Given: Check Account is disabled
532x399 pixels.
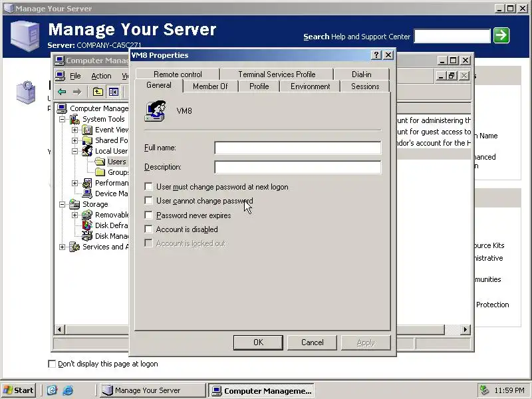Looking at the screenshot, I should click(148, 229).
